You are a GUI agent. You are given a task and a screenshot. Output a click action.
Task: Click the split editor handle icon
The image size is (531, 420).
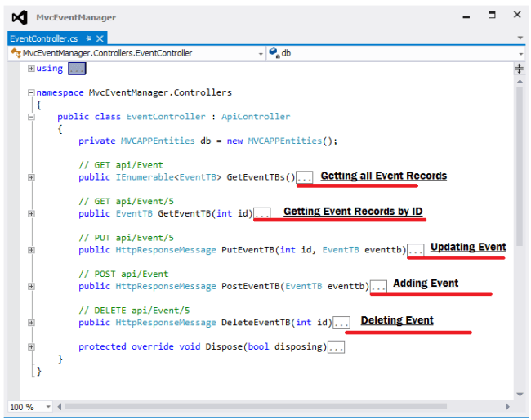click(x=519, y=69)
